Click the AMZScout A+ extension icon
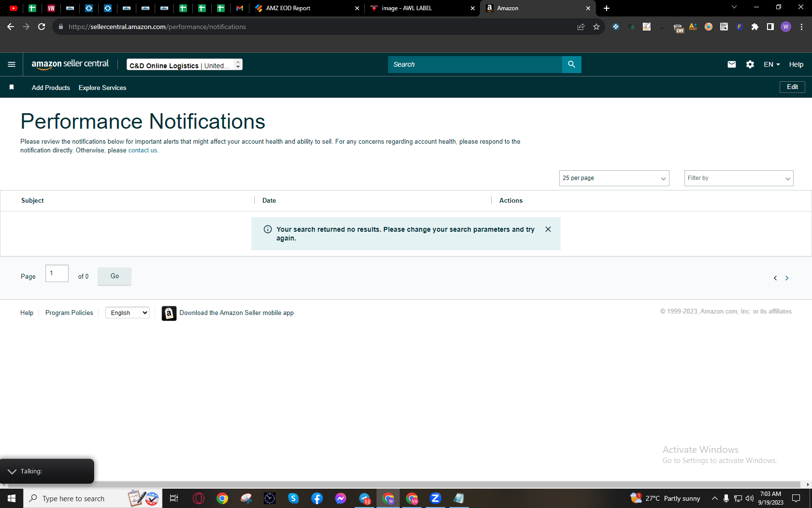This screenshot has height=508, width=812. click(x=693, y=27)
